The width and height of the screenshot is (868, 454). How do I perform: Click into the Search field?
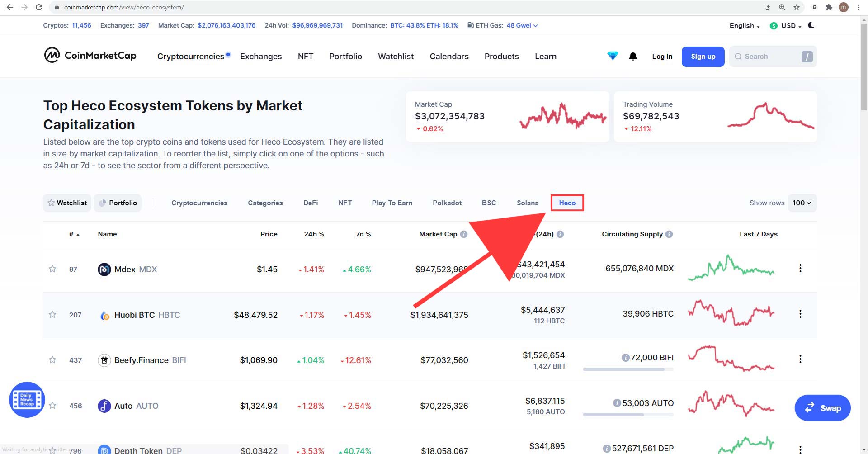tap(773, 57)
